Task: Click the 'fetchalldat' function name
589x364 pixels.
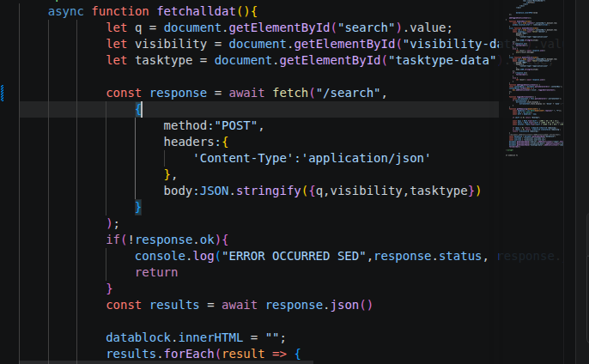Action: tap(196, 11)
